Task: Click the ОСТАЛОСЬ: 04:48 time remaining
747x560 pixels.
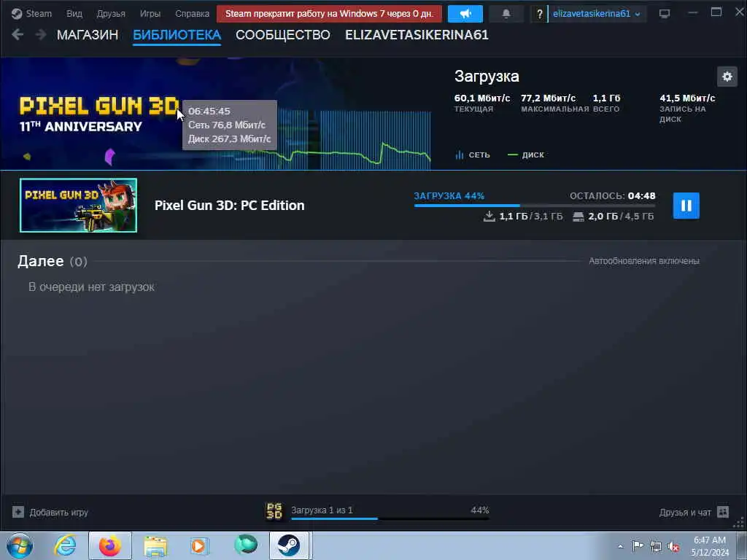Action: [613, 195]
